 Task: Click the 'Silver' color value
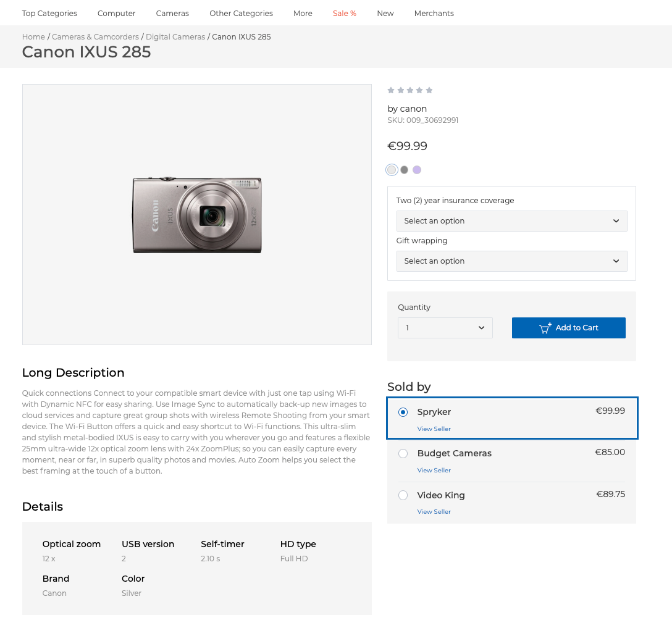pos(132,593)
